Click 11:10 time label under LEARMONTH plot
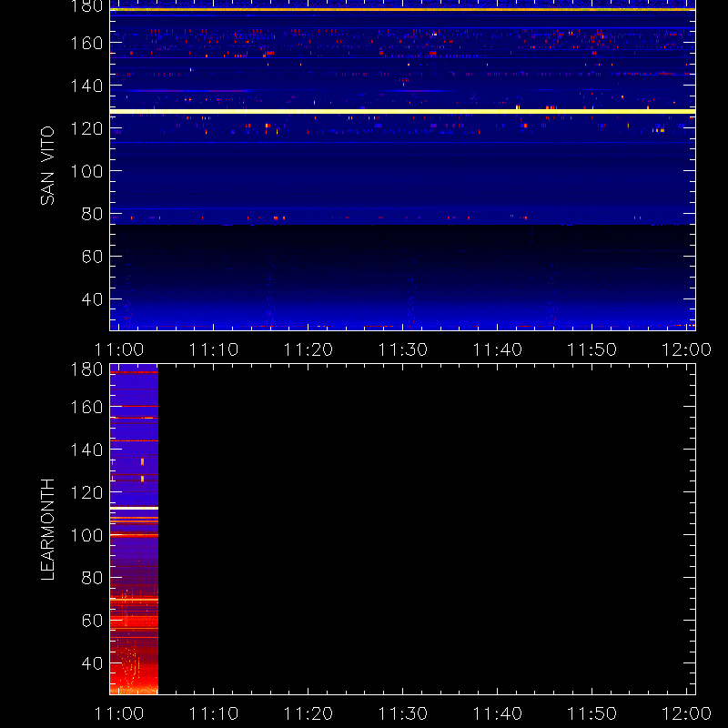The height and width of the screenshot is (728, 728). click(x=214, y=713)
